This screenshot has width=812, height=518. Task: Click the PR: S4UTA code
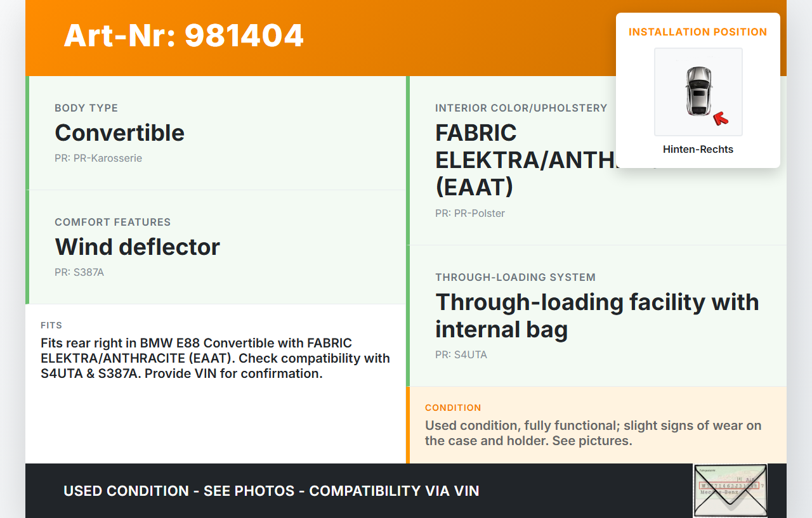461,354
